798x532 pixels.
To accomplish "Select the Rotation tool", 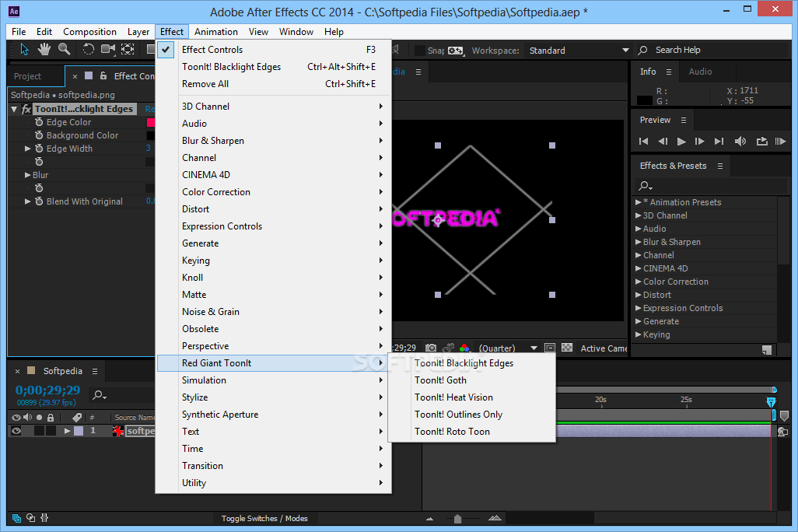I will pos(88,49).
